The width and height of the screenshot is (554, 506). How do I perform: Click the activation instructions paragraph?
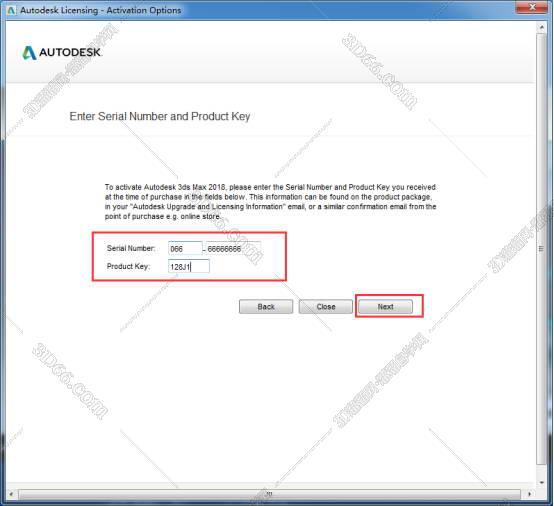[270, 201]
